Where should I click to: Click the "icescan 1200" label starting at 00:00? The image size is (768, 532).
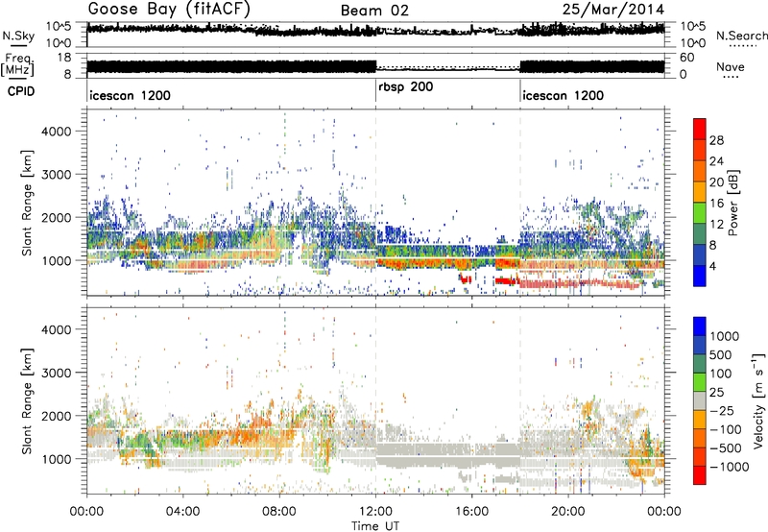click(x=130, y=95)
